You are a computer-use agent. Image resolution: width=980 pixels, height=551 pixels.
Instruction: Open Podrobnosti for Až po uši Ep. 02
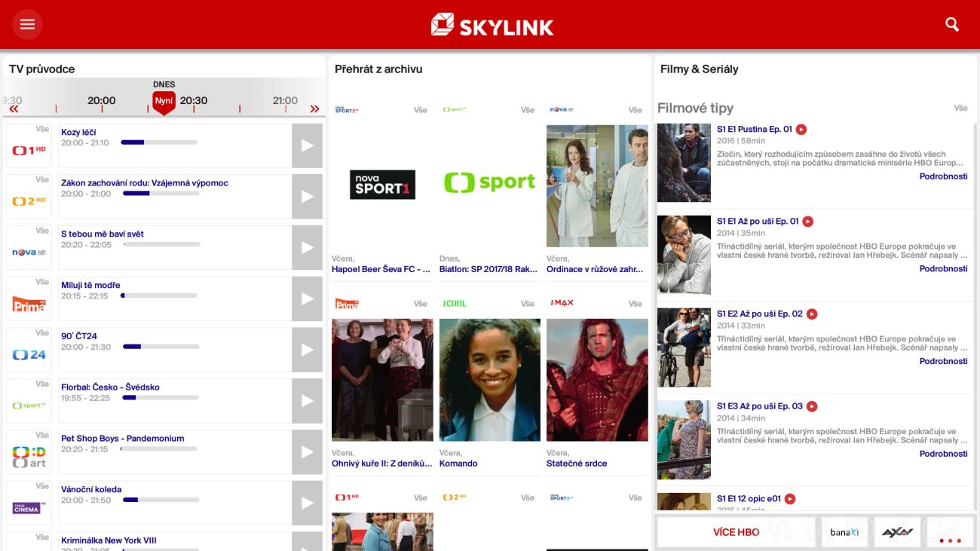[x=943, y=361]
